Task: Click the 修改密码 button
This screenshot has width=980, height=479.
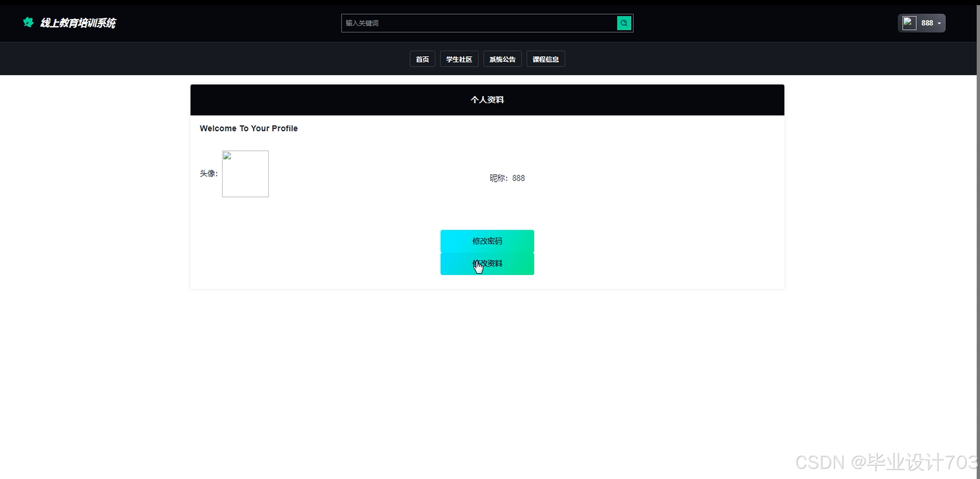Action: tap(487, 241)
